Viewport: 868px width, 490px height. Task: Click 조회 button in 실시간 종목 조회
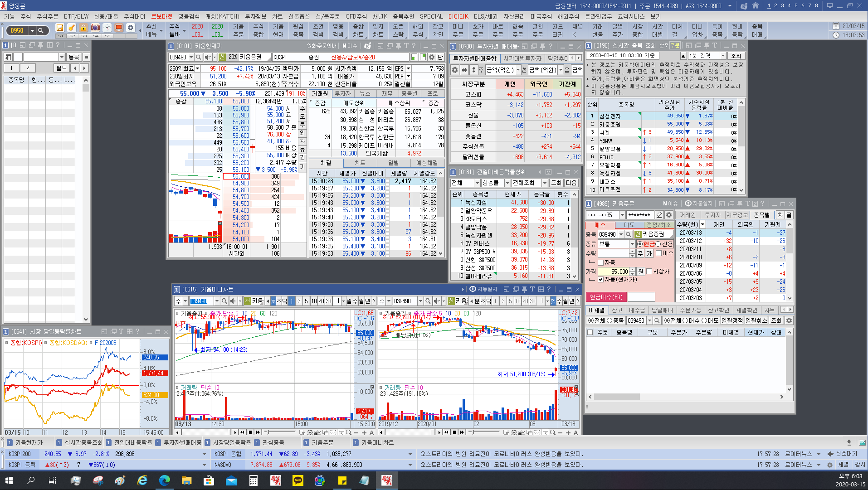(736, 56)
